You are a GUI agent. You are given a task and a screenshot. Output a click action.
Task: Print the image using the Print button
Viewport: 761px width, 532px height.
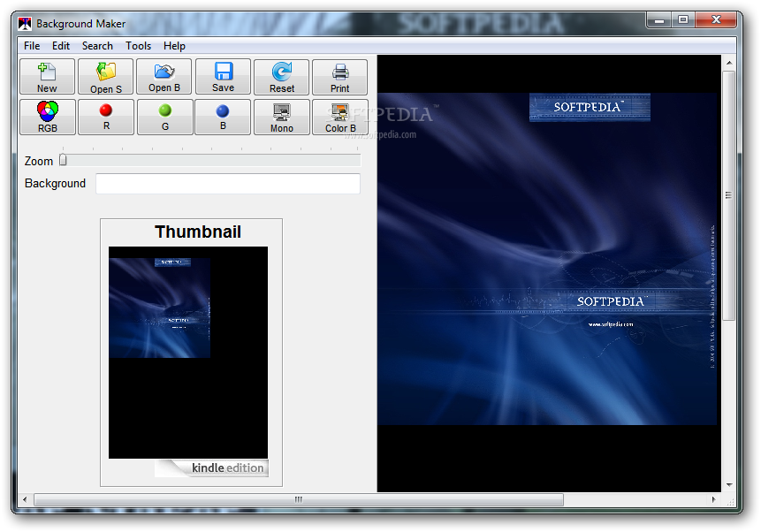pyautogui.click(x=339, y=77)
